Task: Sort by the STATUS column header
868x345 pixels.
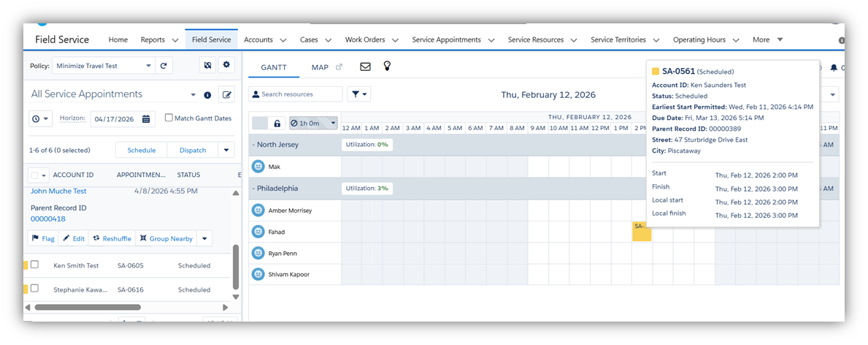Action: click(x=189, y=175)
